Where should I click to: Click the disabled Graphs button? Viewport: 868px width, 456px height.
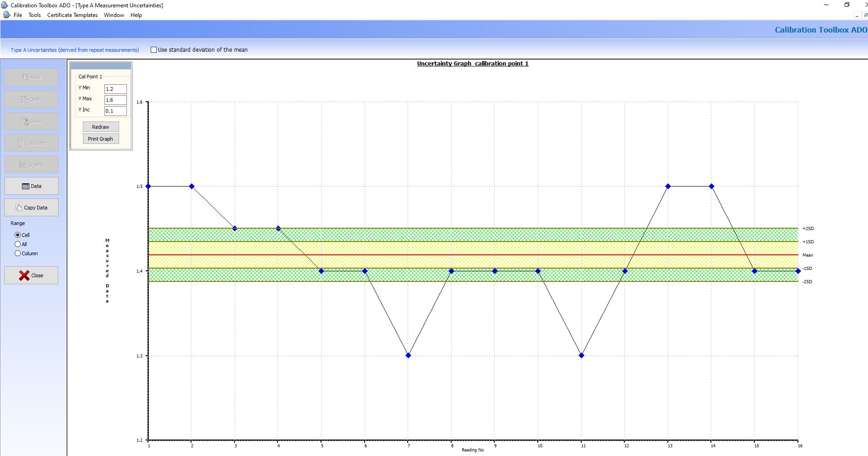point(31,165)
